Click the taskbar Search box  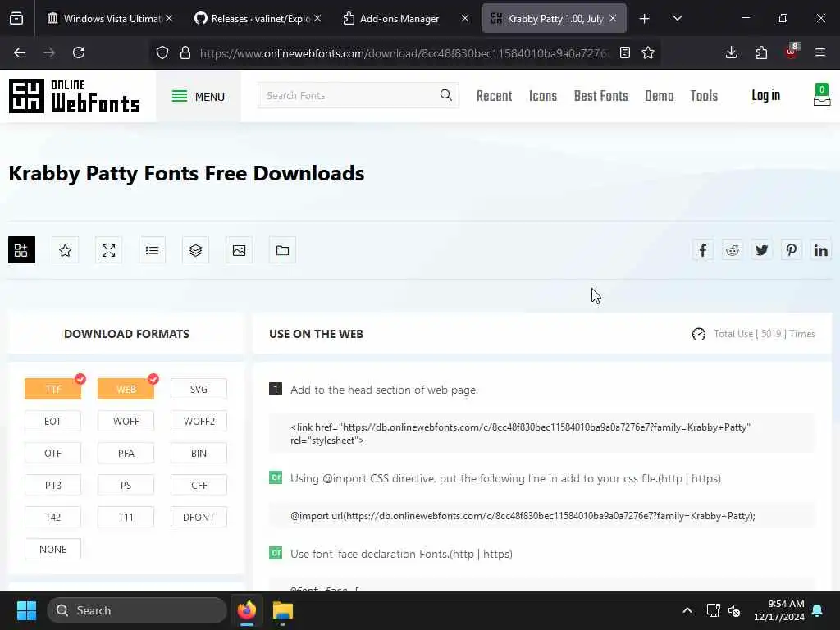click(x=137, y=610)
